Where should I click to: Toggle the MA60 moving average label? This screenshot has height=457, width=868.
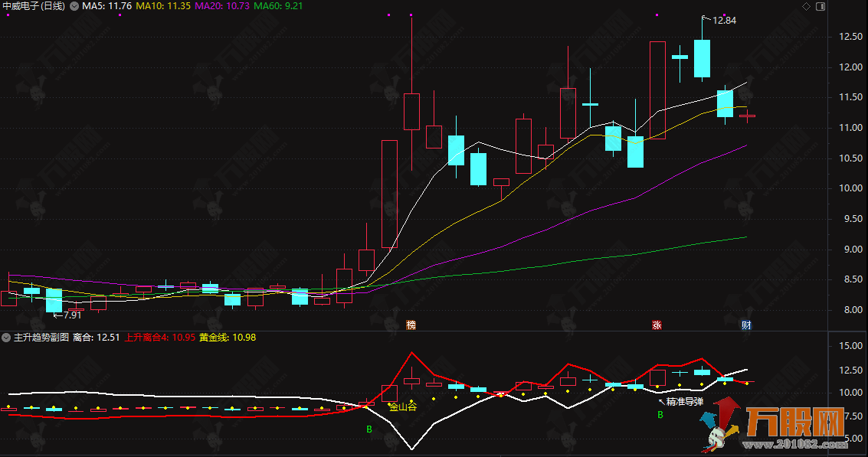coord(278,6)
